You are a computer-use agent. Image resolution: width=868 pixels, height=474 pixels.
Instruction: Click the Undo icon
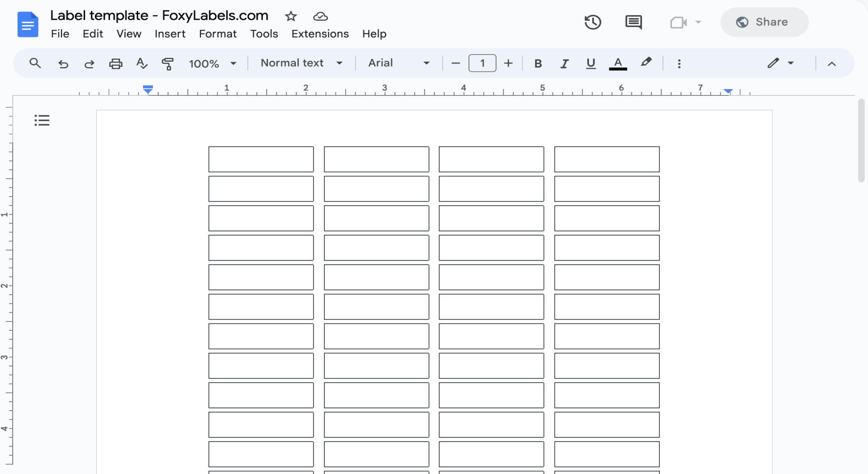pyautogui.click(x=63, y=63)
